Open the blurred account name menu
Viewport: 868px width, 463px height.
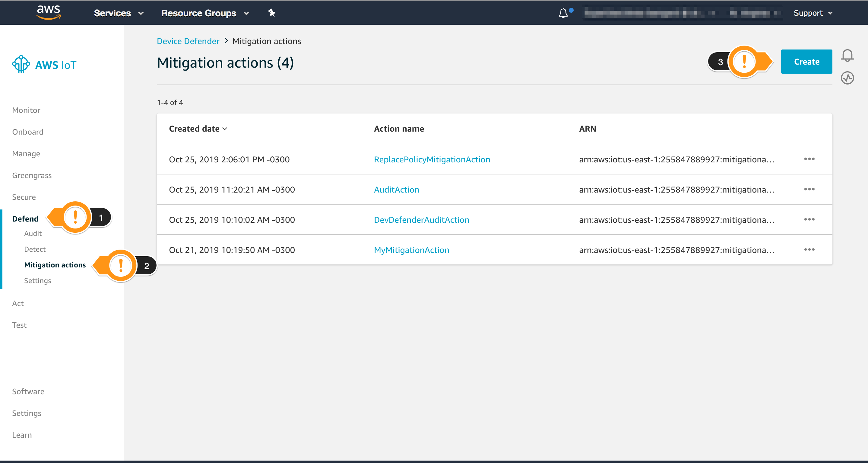pos(682,13)
